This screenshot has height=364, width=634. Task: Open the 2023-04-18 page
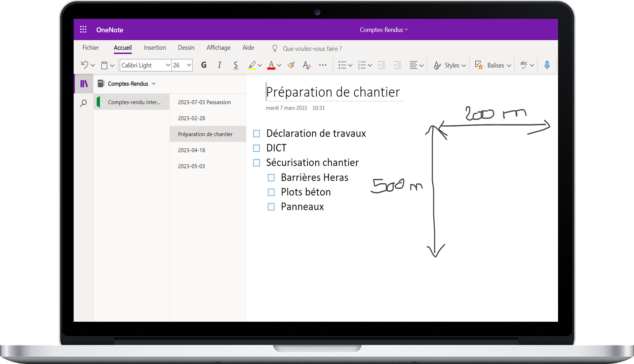click(208, 150)
